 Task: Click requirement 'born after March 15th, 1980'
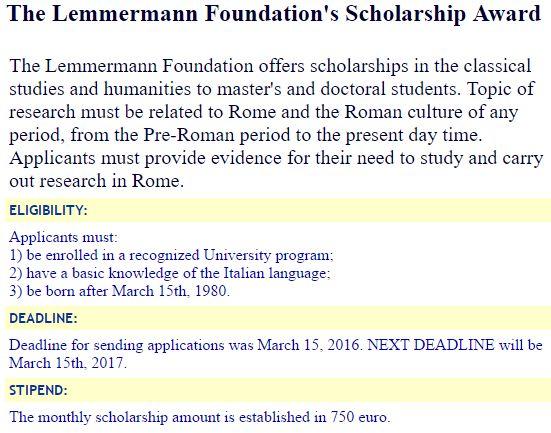[119, 291]
